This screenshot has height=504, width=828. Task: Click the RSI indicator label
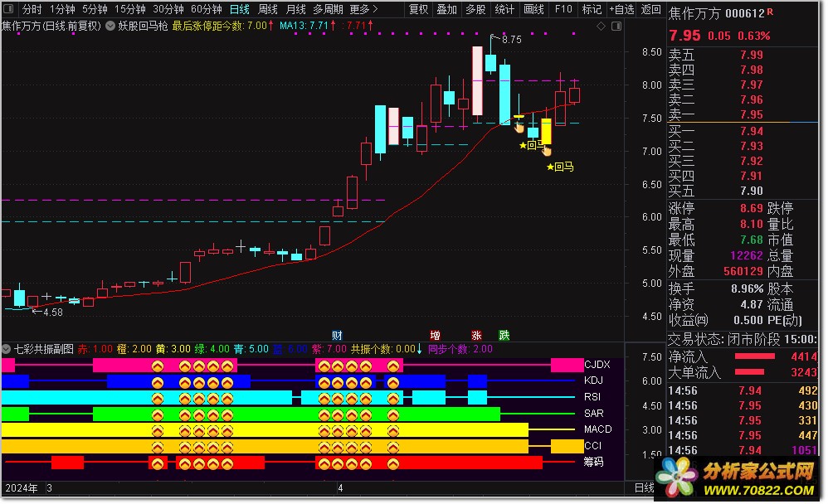[x=592, y=396]
